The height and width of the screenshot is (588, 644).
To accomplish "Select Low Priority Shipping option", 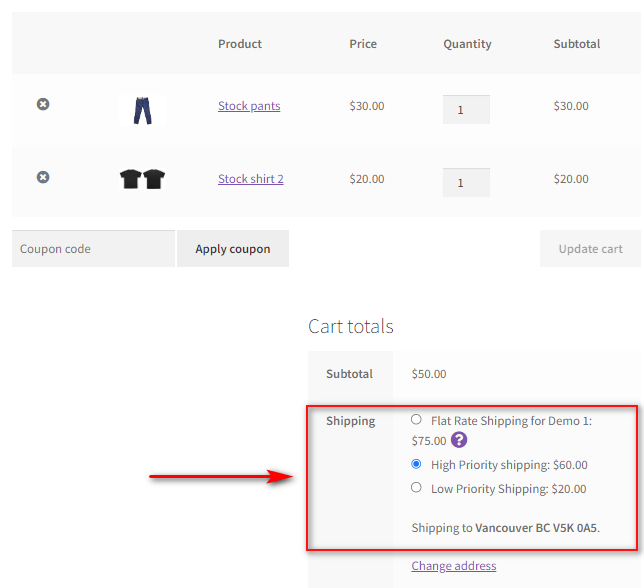I will 416,488.
